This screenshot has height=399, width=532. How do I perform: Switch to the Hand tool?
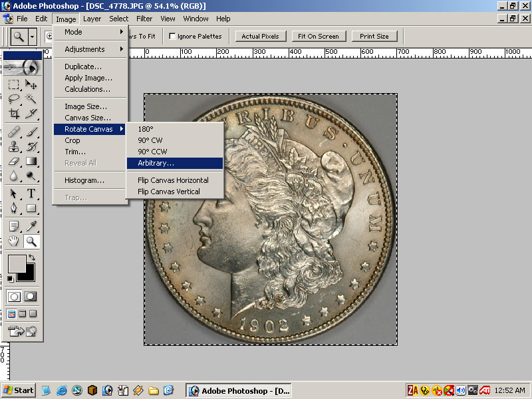coord(14,241)
